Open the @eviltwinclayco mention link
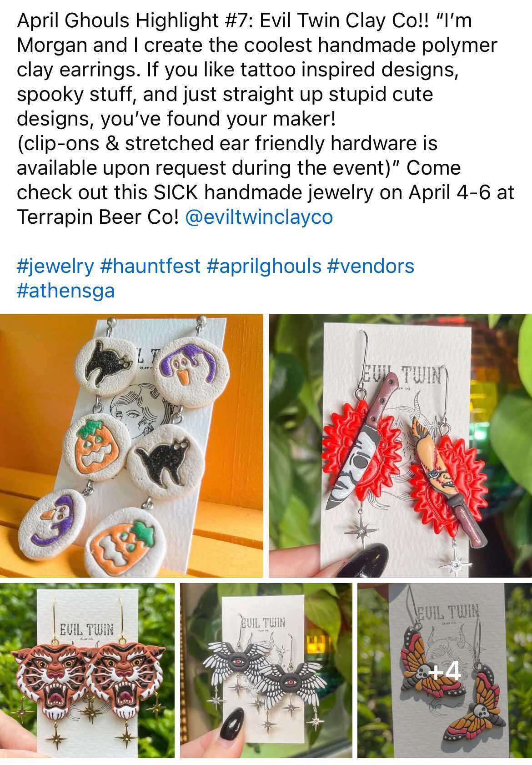This screenshot has width=532, height=765. (259, 217)
